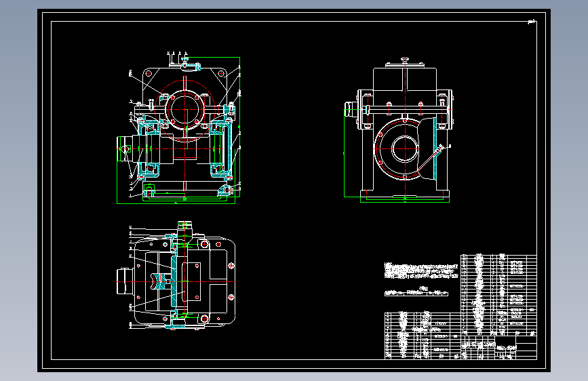Select the part callout leaders above front view

(x=177, y=58)
